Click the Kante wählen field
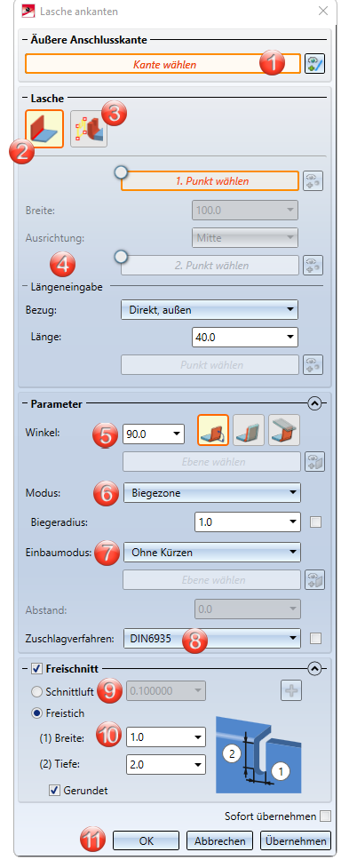Screen dimensions: 349x868 (x=163, y=64)
